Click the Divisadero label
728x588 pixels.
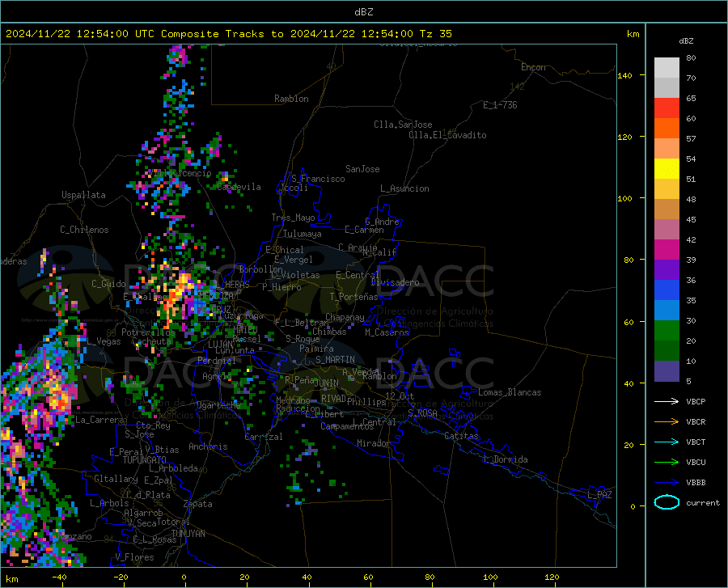[x=395, y=282]
